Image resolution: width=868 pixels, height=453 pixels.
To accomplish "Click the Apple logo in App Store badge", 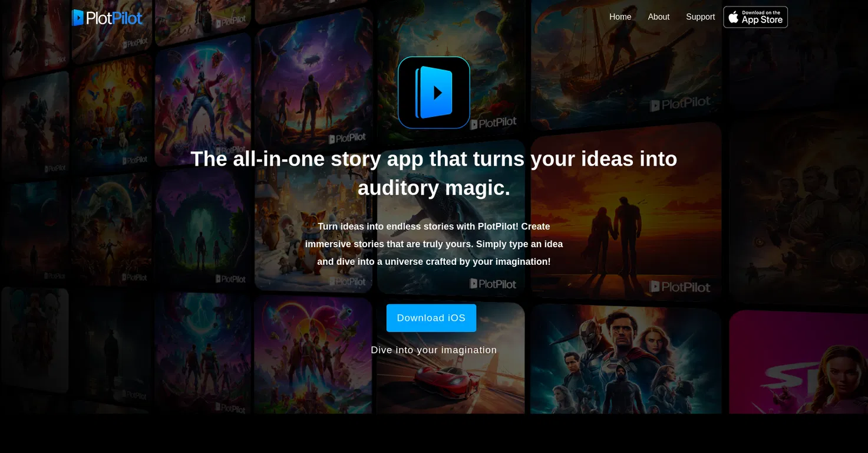I will (734, 17).
